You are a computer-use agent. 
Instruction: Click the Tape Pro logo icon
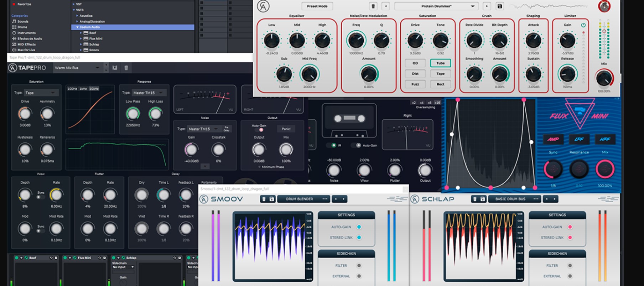[12, 68]
